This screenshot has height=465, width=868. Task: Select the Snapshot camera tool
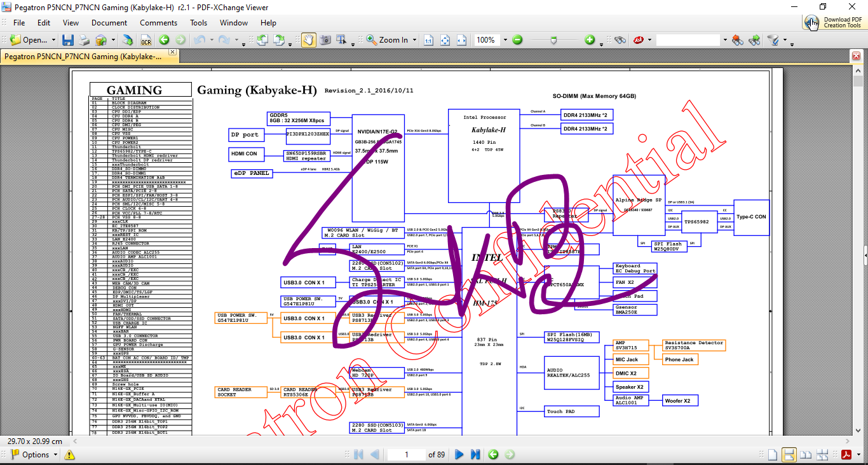(x=325, y=39)
